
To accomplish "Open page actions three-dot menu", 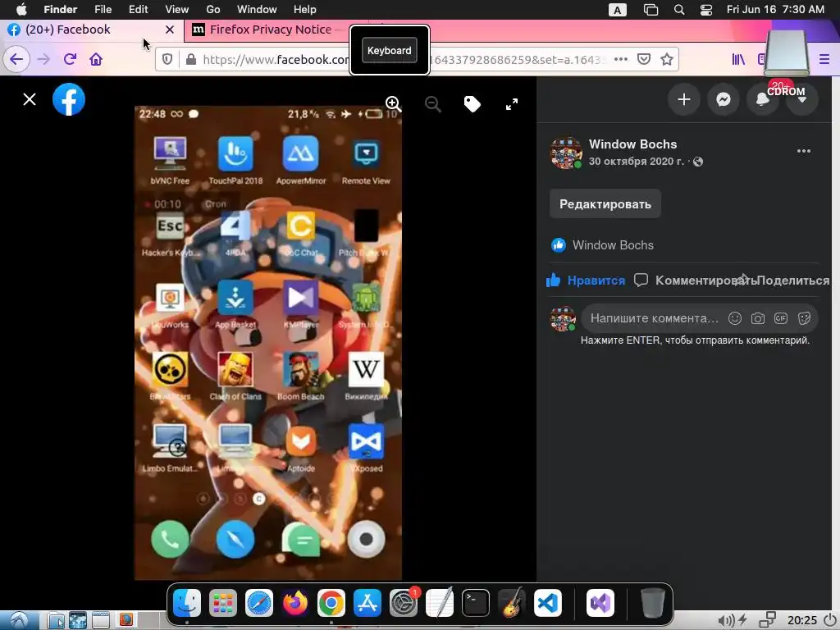I will tap(621, 59).
